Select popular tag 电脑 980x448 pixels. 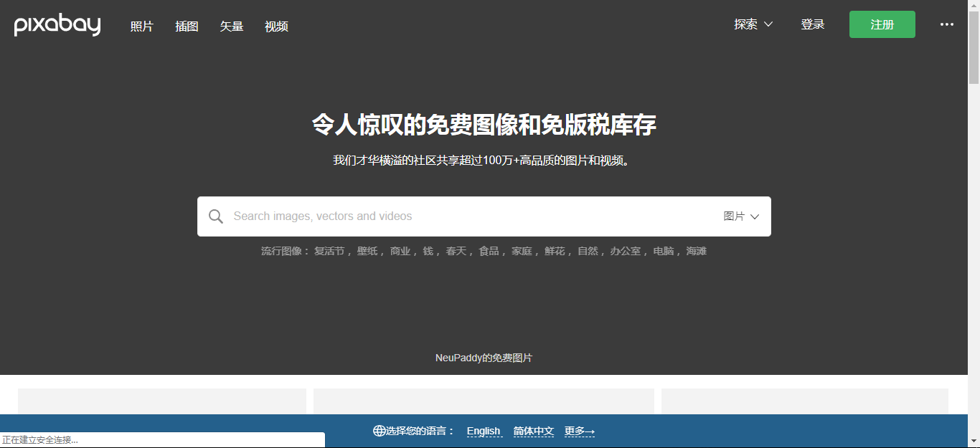click(x=664, y=251)
